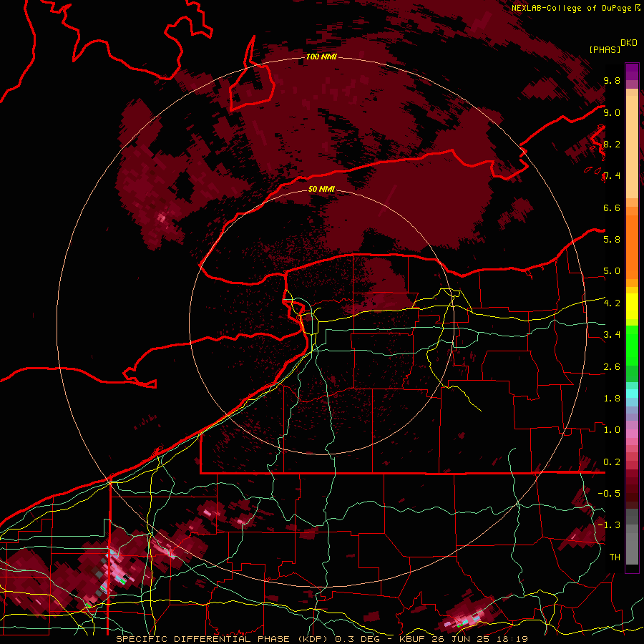Click the DKD legend header
The image size is (644, 644).
[x=629, y=43]
